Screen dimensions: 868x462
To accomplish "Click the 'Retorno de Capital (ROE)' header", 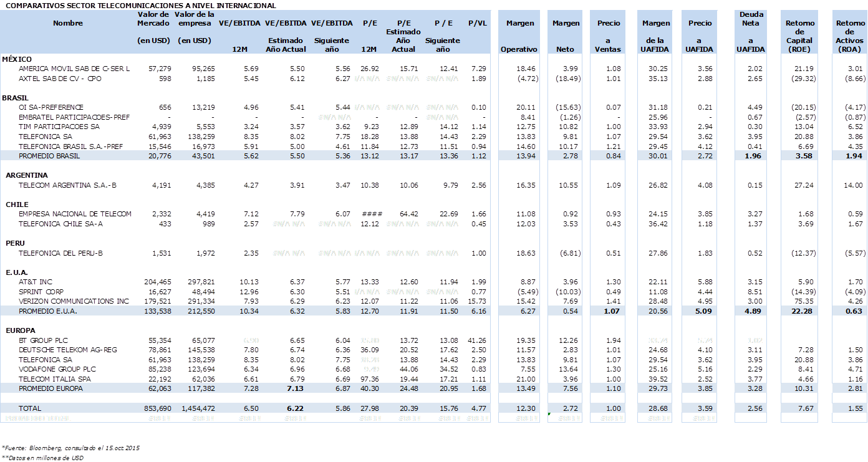I will pos(800,36).
